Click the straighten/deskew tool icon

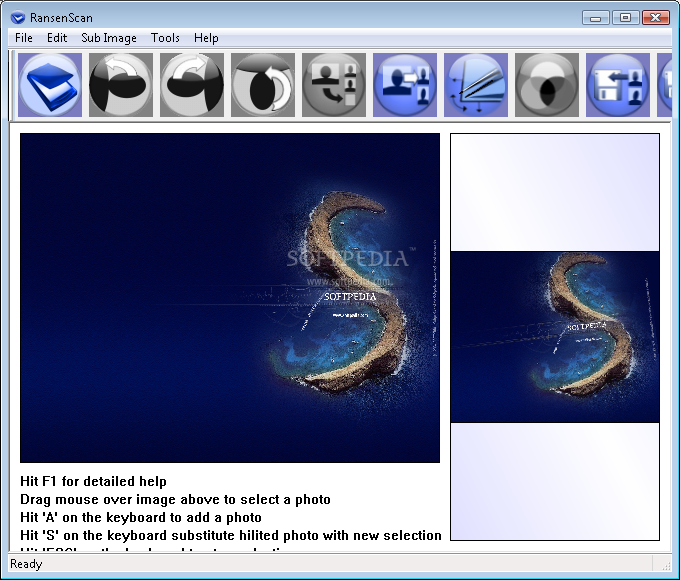(476, 85)
